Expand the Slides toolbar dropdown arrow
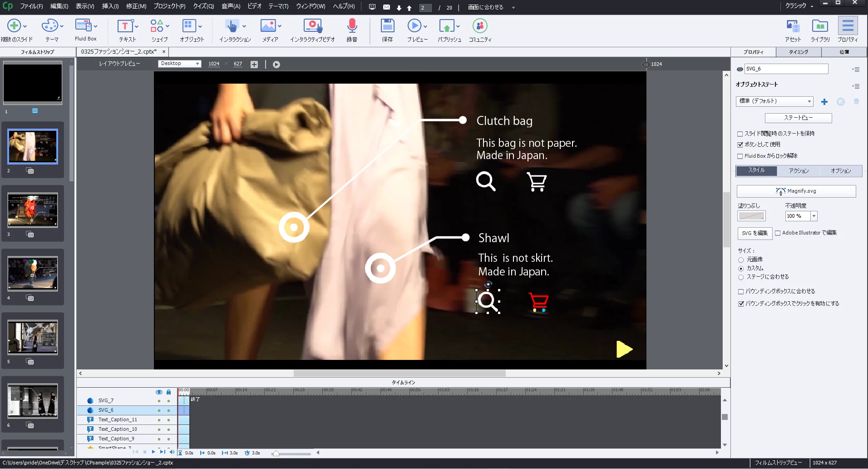Screen dimensions: 868x469 pyautogui.click(x=25, y=26)
